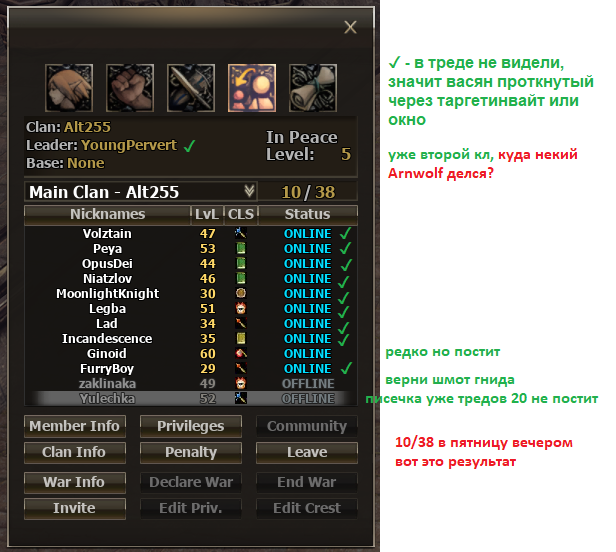
Task: Select the clenched fist icon
Action: click(x=130, y=88)
